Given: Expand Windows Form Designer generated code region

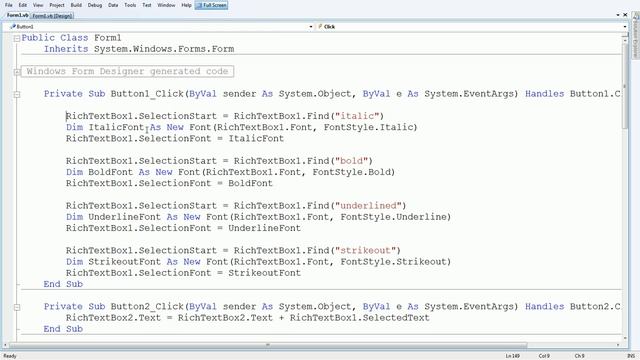Looking at the screenshot, I should [x=17, y=72].
